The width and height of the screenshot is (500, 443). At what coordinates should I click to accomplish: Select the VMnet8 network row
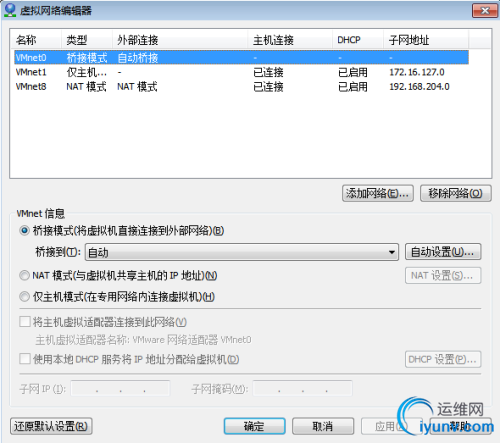pos(241,87)
